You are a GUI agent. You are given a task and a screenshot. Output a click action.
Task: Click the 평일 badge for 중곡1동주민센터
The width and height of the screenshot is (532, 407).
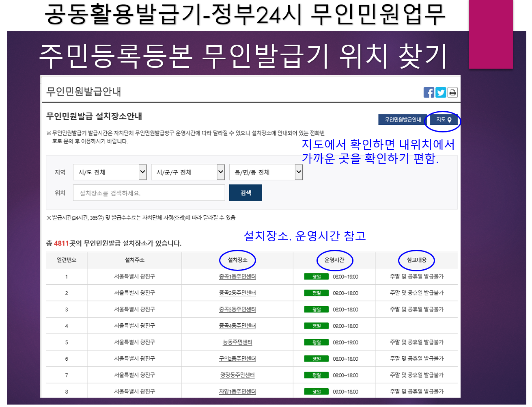pyautogui.click(x=317, y=277)
